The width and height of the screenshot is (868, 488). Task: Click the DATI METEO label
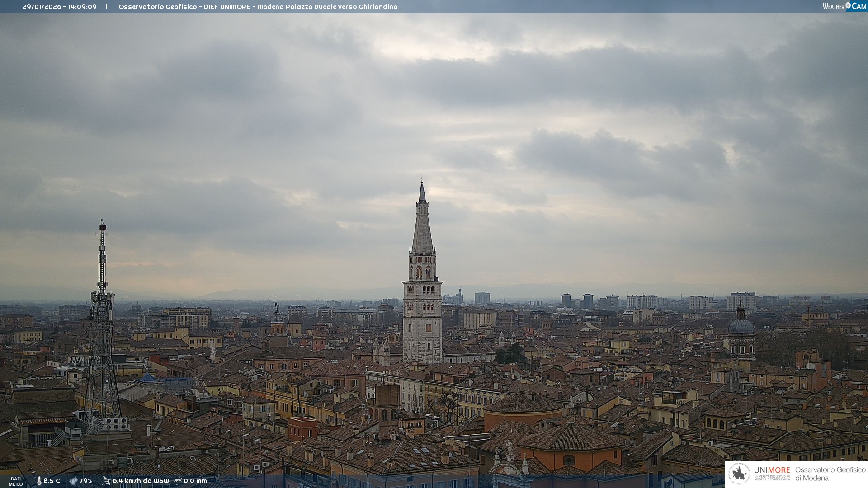16,481
